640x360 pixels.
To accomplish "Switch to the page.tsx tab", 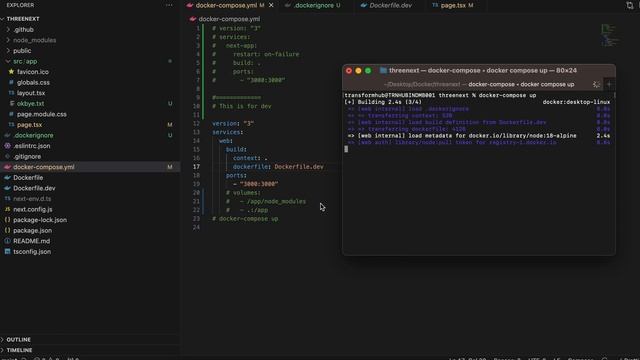I will click(x=453, y=5).
